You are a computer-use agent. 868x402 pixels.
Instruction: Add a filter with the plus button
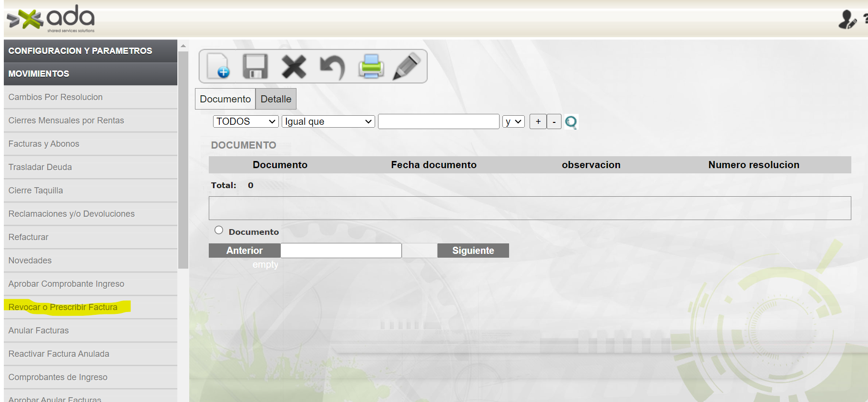pyautogui.click(x=538, y=121)
